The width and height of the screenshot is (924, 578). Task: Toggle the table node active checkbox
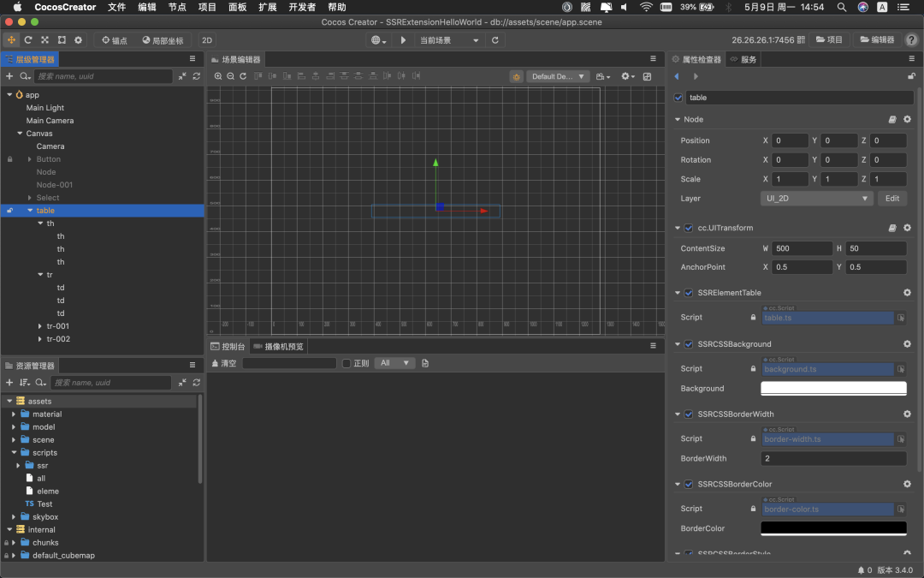(x=678, y=98)
